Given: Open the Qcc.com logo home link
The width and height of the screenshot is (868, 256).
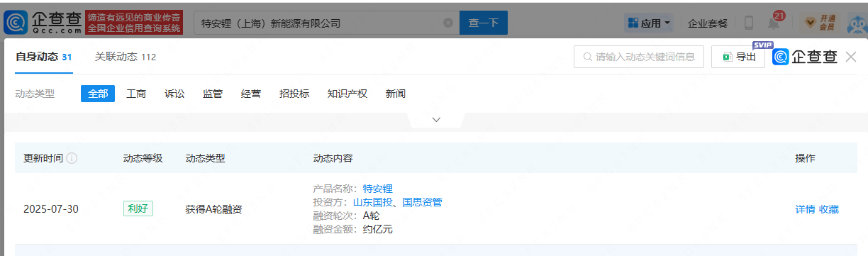Looking at the screenshot, I should [x=43, y=23].
